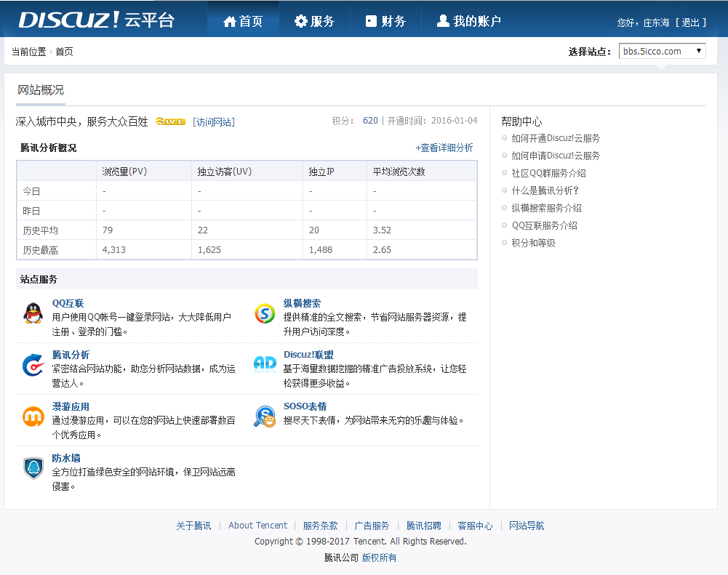Open help: 什么是腾讯分析?
728x575 pixels.
[x=545, y=190]
